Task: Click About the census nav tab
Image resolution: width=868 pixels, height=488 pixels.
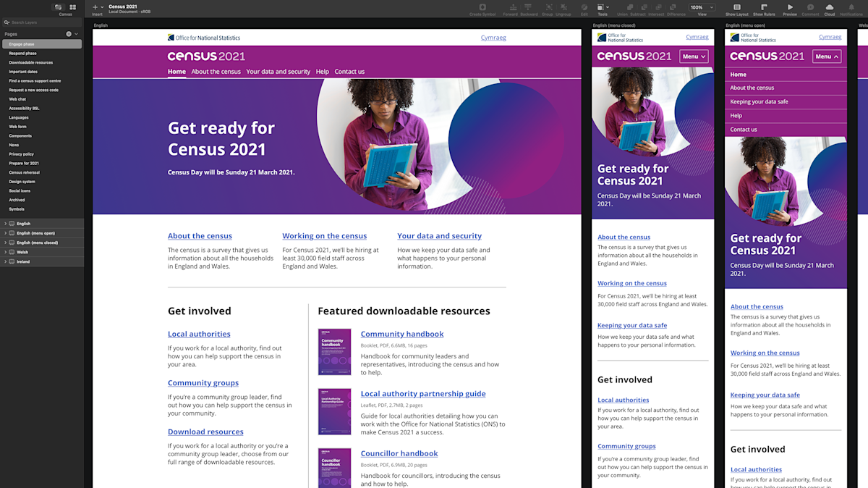Action: (x=216, y=72)
